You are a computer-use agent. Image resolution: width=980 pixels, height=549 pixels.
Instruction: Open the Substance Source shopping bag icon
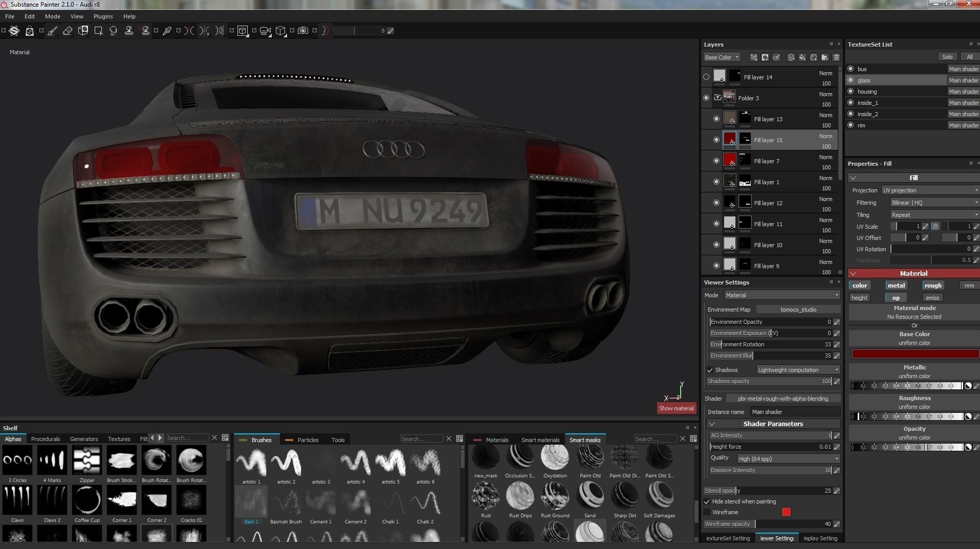click(x=30, y=31)
